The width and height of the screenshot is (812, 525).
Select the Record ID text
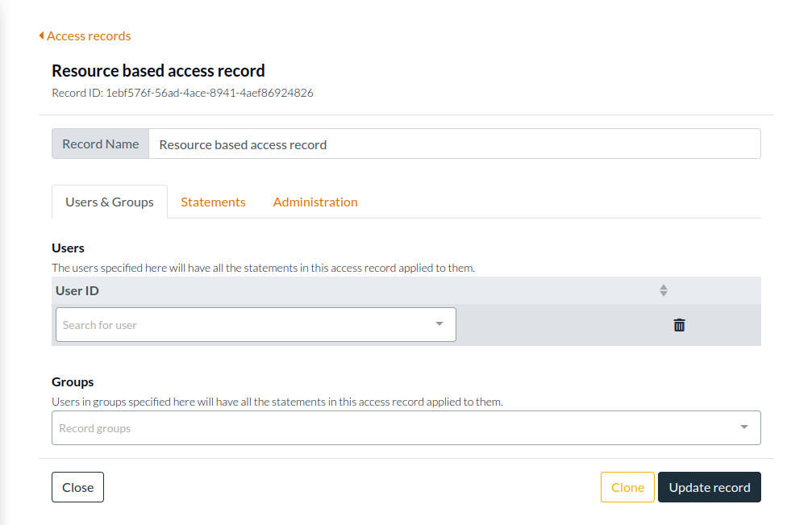[181, 92]
